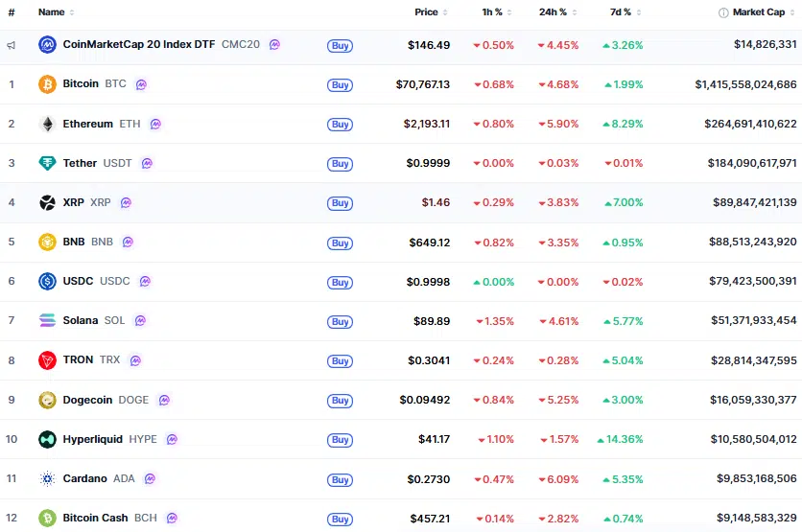Click BNB 7d change 0.95%

[x=623, y=243]
